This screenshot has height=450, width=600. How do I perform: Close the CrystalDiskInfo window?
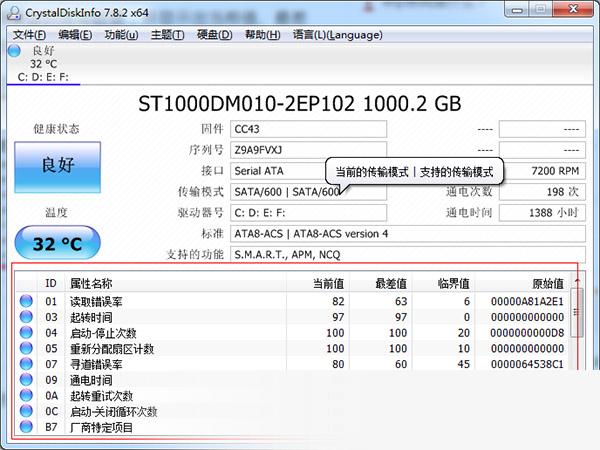573,10
